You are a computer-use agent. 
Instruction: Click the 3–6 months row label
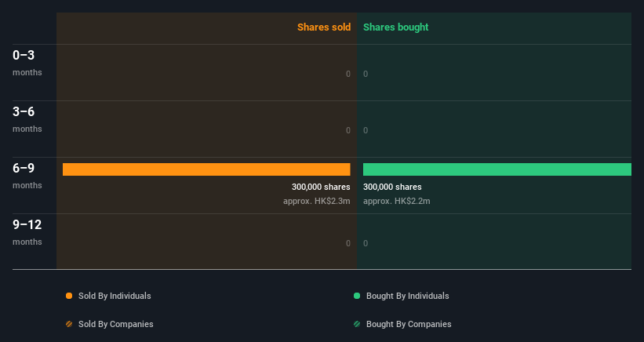click(27, 119)
